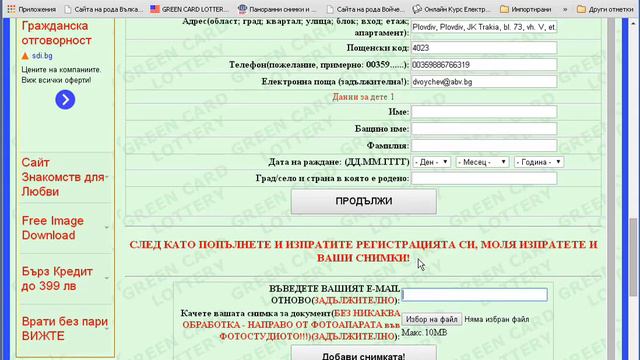Click the vertical page scrollbar thumb
Screen dimensions: 640x360
[633, 257]
